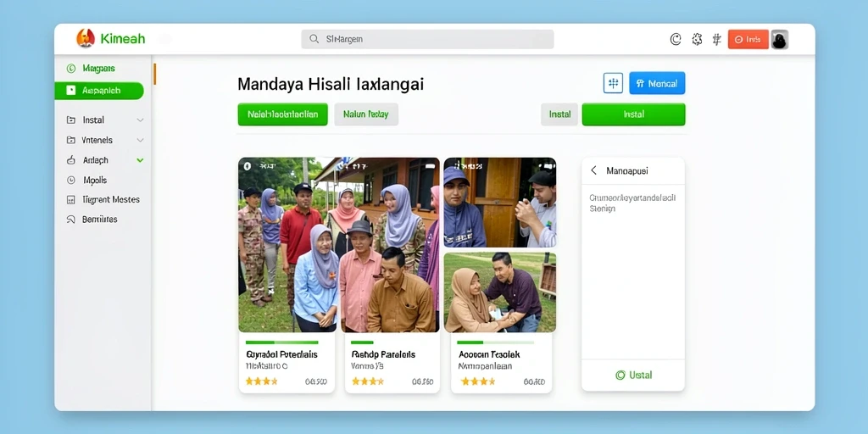Click the Aoooain Trealak progress bar
868x434 pixels.
[x=496, y=342]
